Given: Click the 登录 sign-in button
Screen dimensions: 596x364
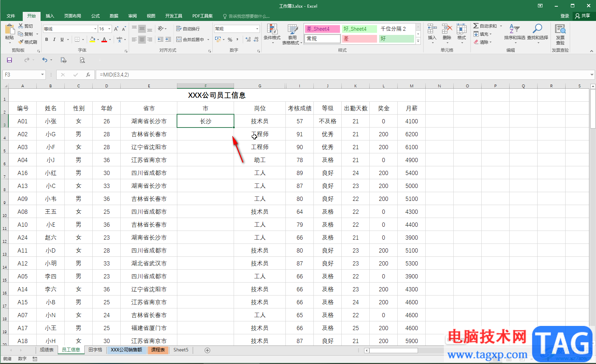Looking at the screenshot, I should point(565,16).
